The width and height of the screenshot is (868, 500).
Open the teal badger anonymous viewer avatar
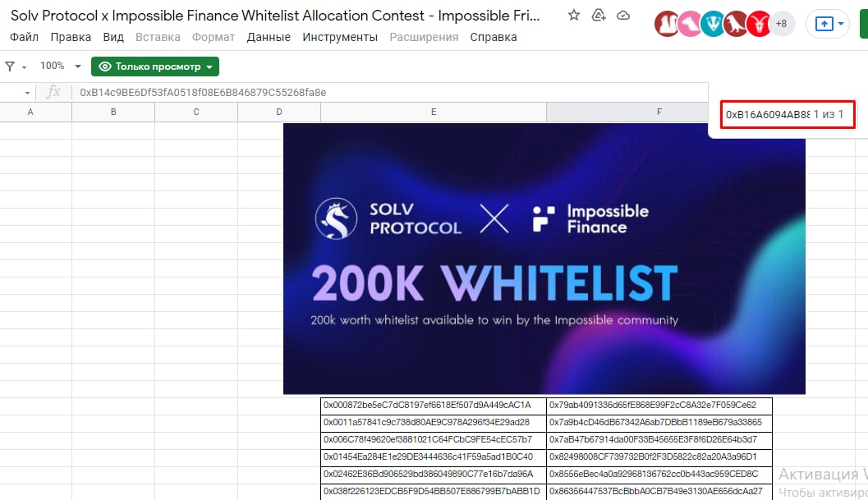(x=713, y=24)
